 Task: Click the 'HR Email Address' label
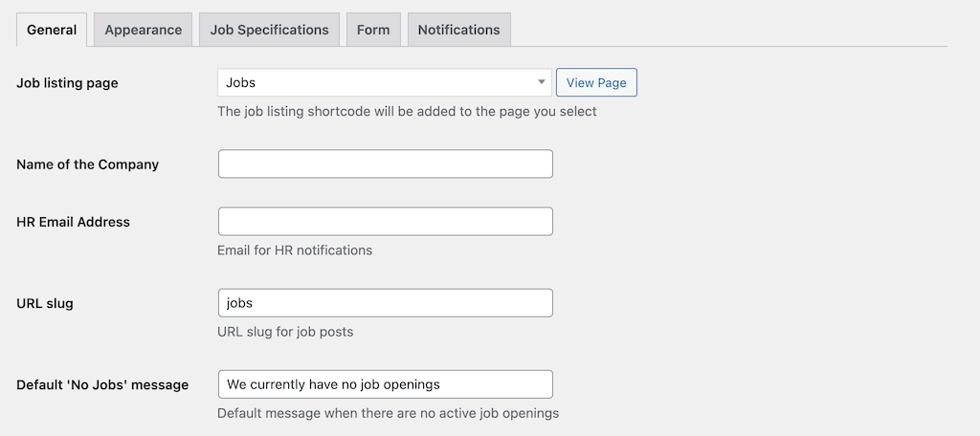[73, 222]
